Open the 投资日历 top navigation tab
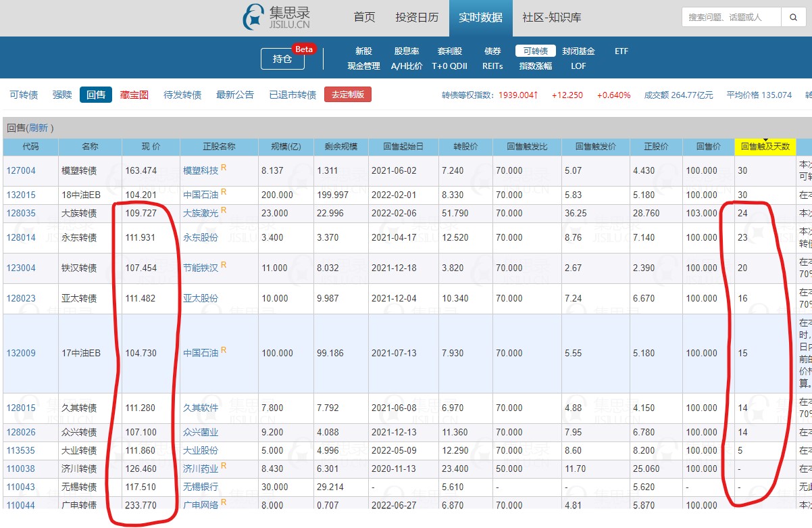This screenshot has width=812, height=528. [x=417, y=18]
